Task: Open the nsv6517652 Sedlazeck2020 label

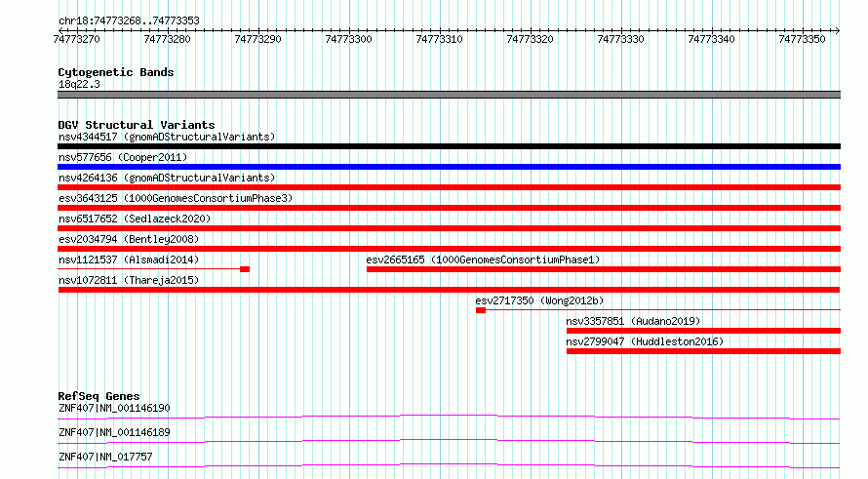Action: pos(135,219)
